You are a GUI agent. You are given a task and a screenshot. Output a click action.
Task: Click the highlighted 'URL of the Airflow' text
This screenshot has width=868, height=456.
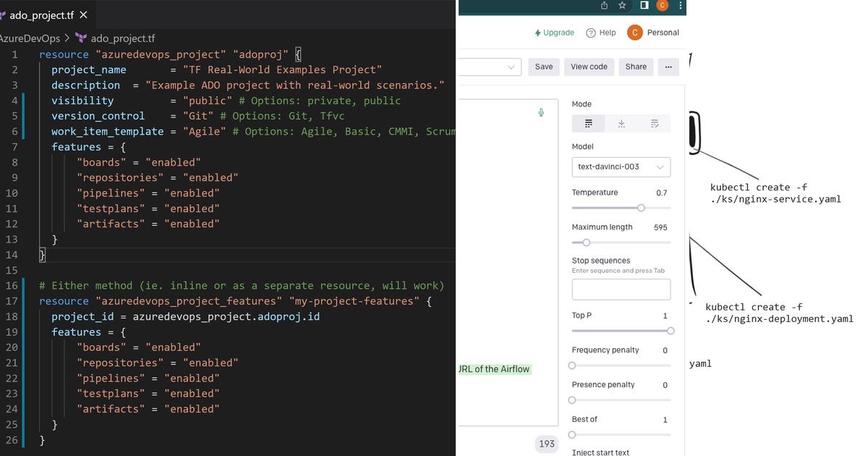tap(495, 369)
